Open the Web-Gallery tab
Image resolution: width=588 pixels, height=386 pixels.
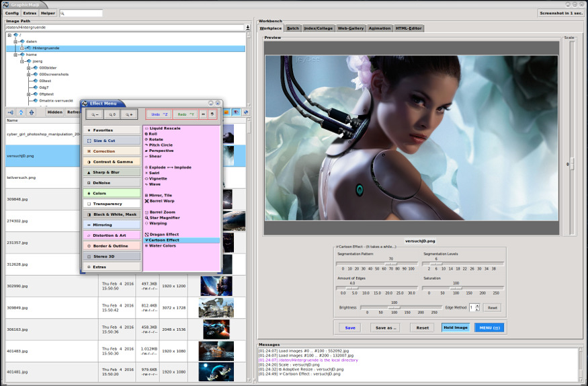coord(351,28)
